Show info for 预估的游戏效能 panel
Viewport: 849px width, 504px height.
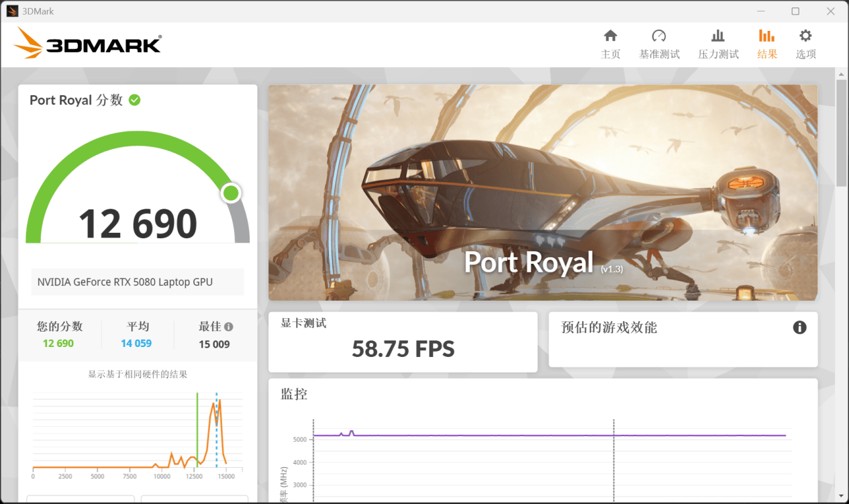click(x=799, y=327)
